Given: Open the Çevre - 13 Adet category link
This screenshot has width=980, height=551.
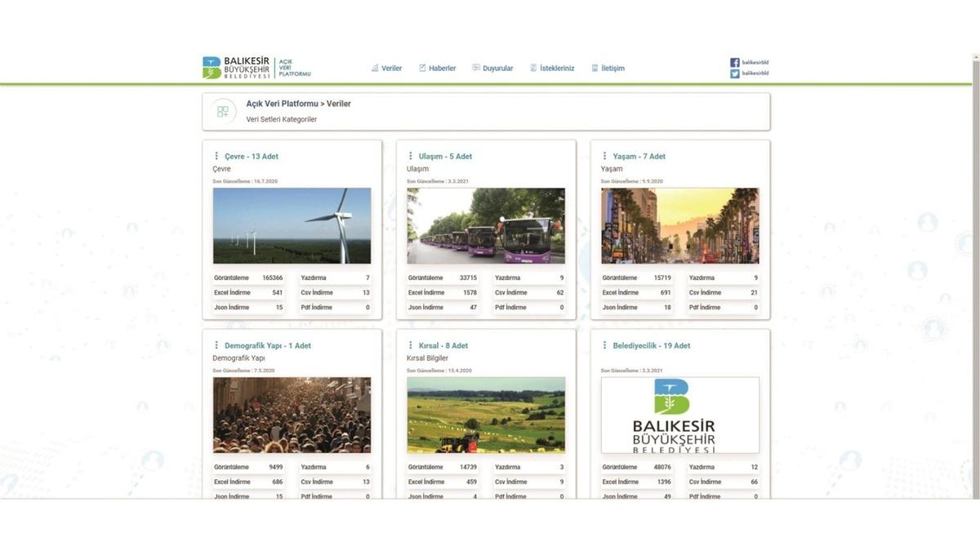Looking at the screenshot, I should [252, 156].
